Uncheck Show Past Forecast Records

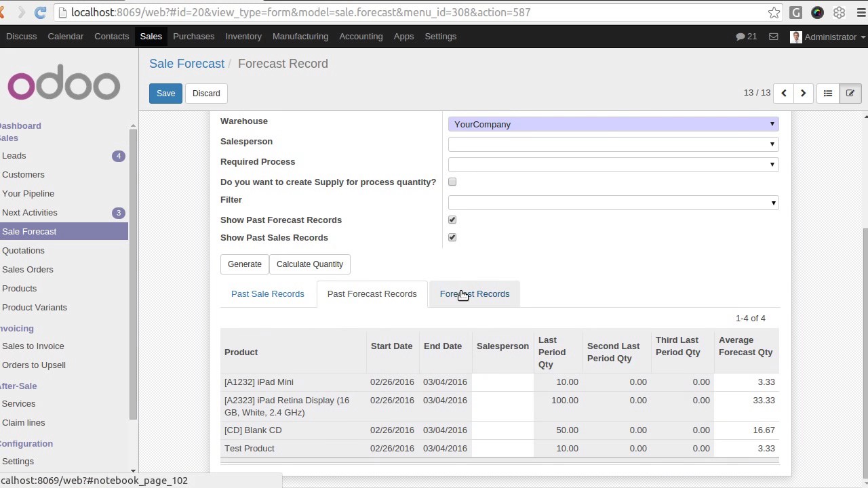point(452,220)
